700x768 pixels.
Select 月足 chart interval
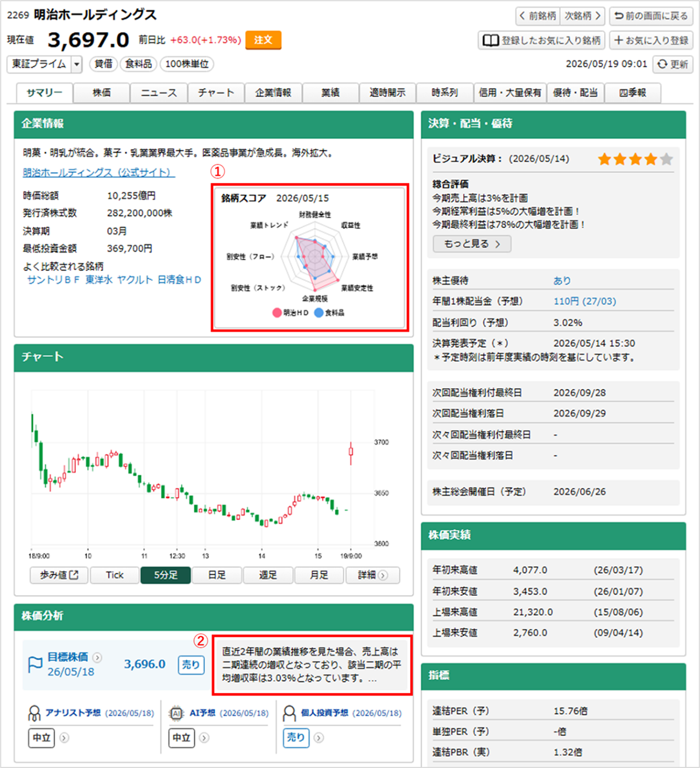point(320,575)
